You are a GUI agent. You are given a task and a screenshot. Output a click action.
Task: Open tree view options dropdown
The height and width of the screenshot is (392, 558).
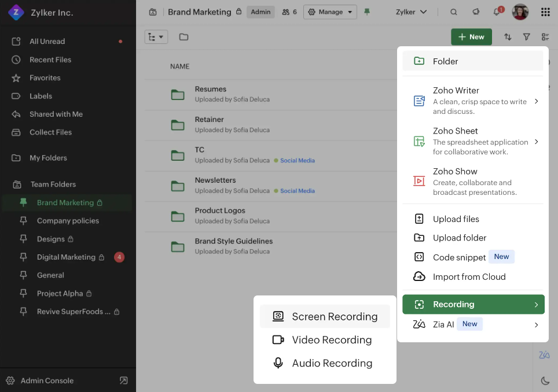coord(156,37)
